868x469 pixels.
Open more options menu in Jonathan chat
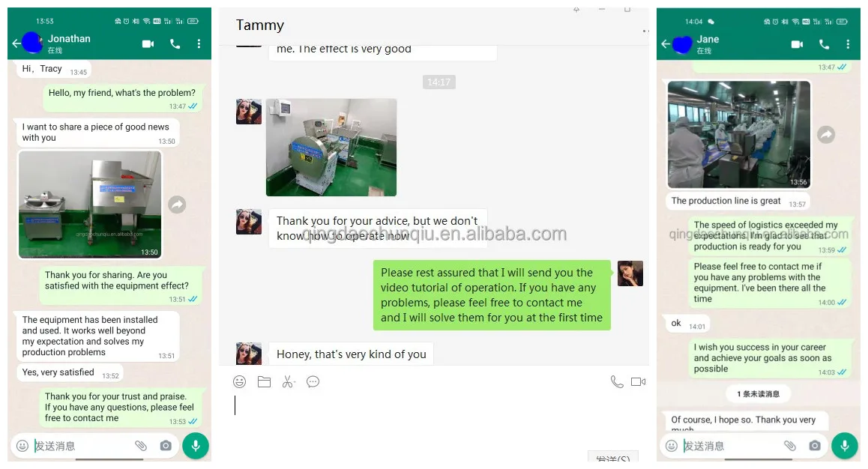(x=199, y=43)
